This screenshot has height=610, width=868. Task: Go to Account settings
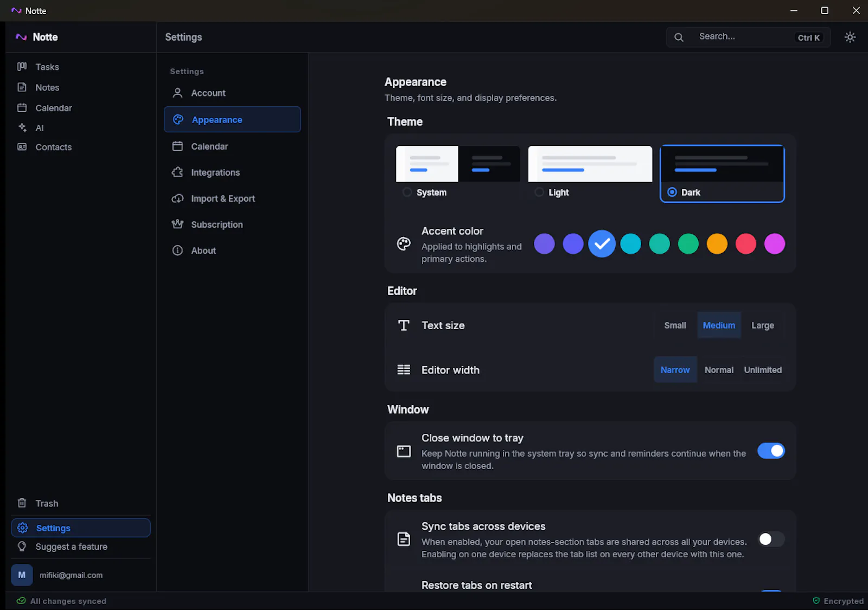[x=232, y=93]
